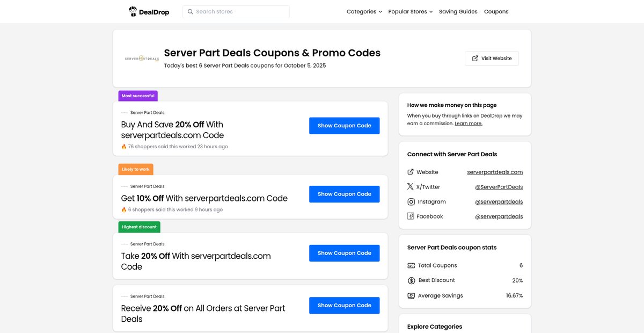
Task: Open @serverpartdeals Instagram link
Action: tap(499, 202)
